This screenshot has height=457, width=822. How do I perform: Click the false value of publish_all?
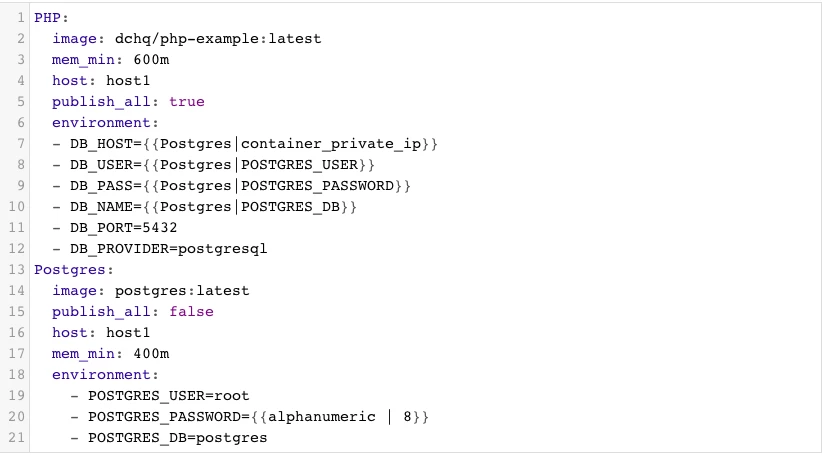pyautogui.click(x=191, y=312)
